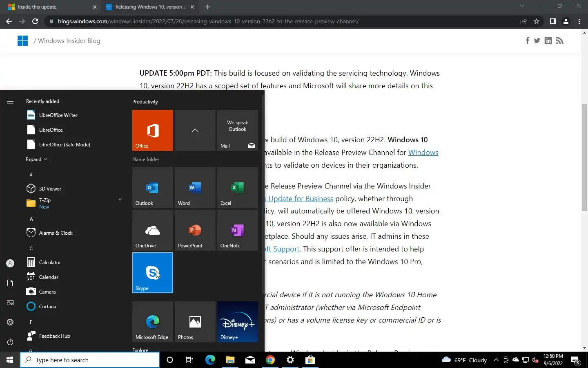Viewport: 588px width, 368px height.
Task: Open Chrome's three-dot menu
Action: click(579, 21)
